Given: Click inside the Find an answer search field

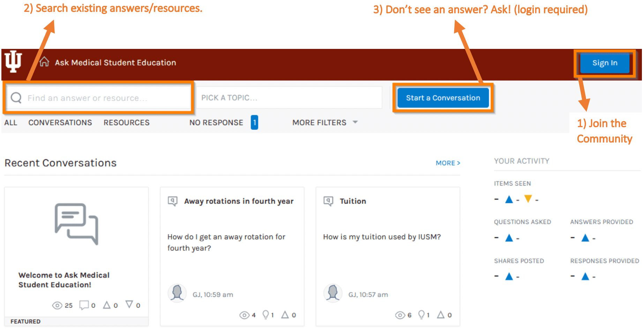Looking at the screenshot, I should coord(98,97).
